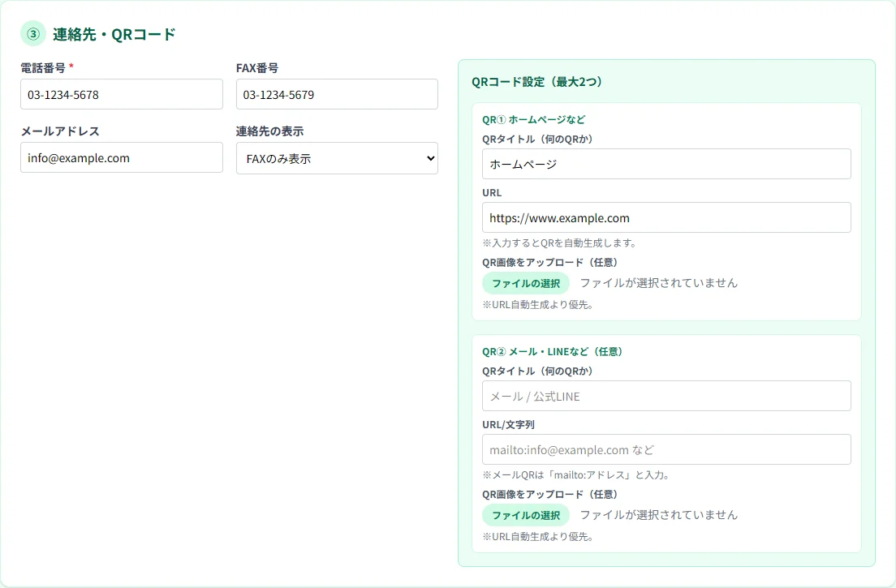896x588 pixels.
Task: Focus the URL/文字列 field in QR②
Action: tap(666, 449)
